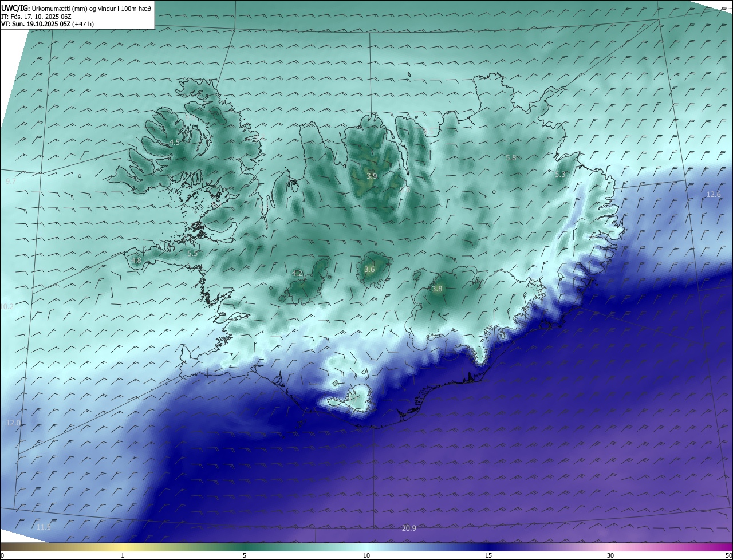Click the 12.6 value over the eastern sea
The image size is (733, 560).
click(714, 195)
